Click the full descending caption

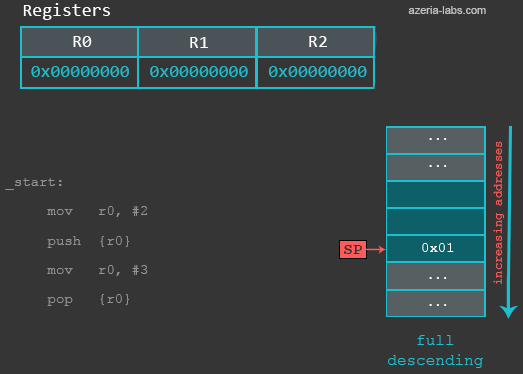435,351
